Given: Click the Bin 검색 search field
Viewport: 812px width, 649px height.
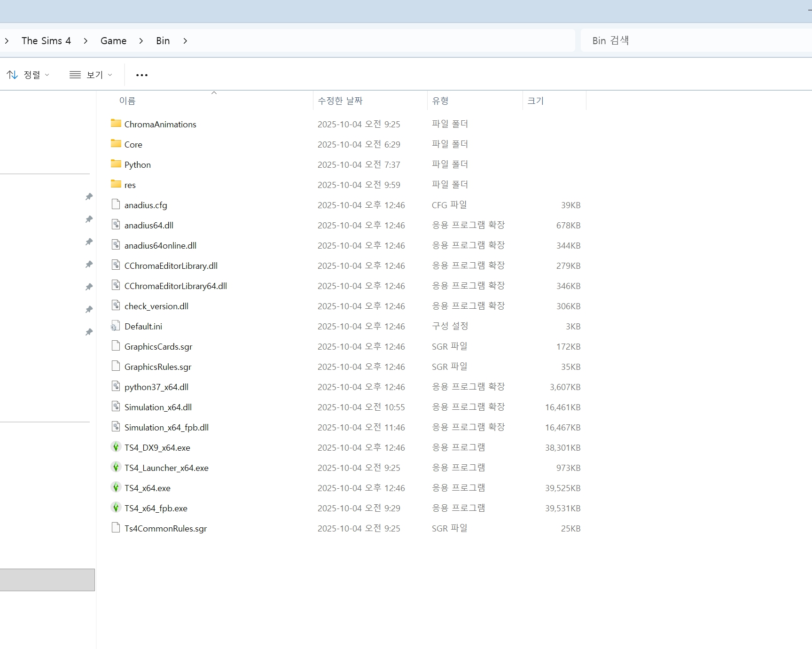Looking at the screenshot, I should coord(696,41).
